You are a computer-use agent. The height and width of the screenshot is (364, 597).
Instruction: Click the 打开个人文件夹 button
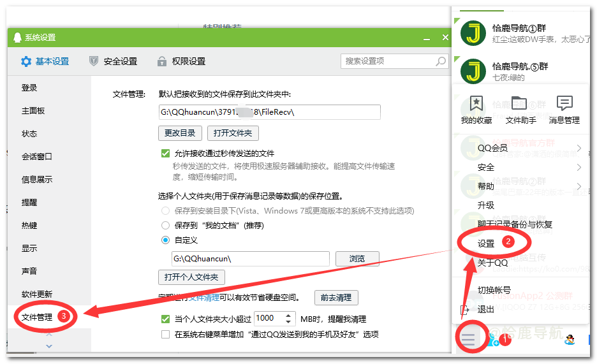(x=191, y=277)
